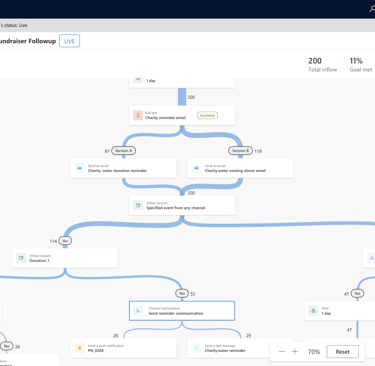Open the Charity: water donation reminder tile
This screenshot has height=366, width=375.
click(x=123, y=168)
